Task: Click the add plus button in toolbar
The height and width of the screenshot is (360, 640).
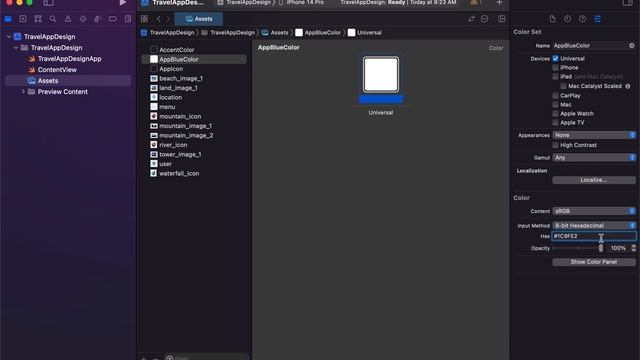Action: [499, 3]
